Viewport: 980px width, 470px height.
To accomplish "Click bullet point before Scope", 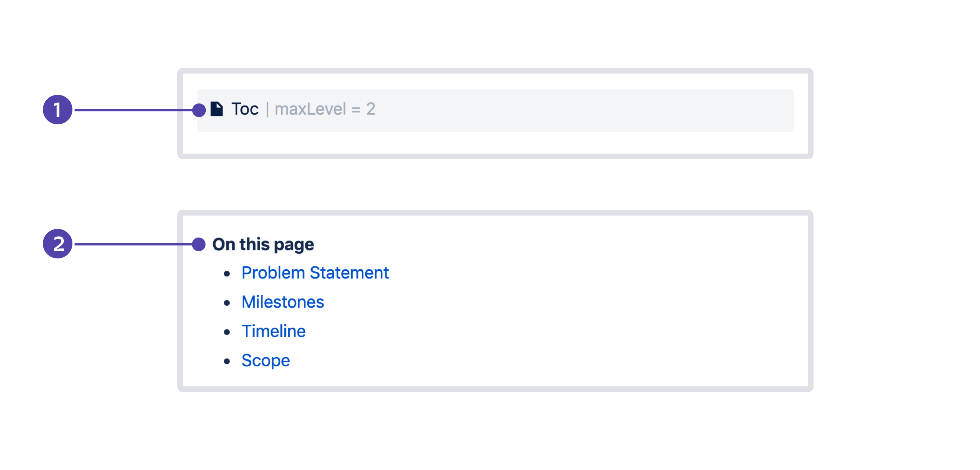I will coord(227,361).
